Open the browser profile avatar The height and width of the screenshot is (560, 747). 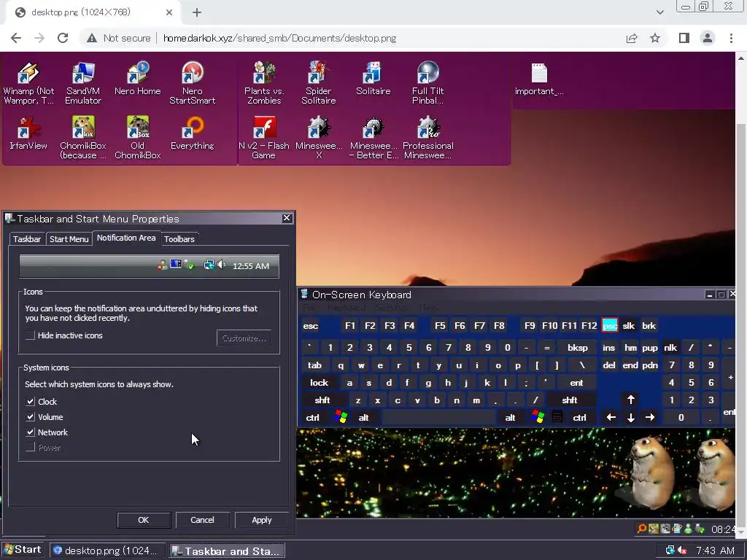click(x=708, y=38)
